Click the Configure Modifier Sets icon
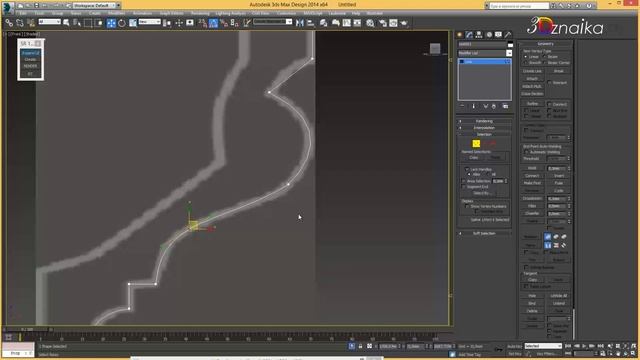Viewport: 640px width, 360px height. point(505,106)
